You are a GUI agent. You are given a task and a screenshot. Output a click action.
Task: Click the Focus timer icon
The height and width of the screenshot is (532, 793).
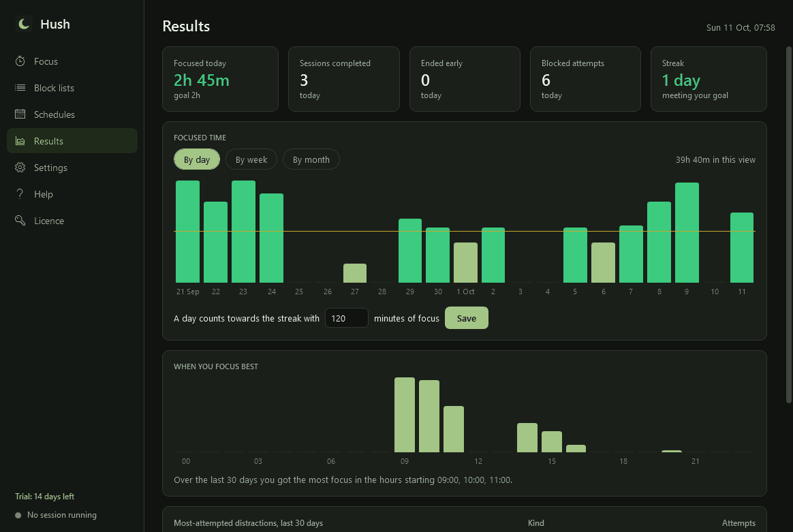20,61
